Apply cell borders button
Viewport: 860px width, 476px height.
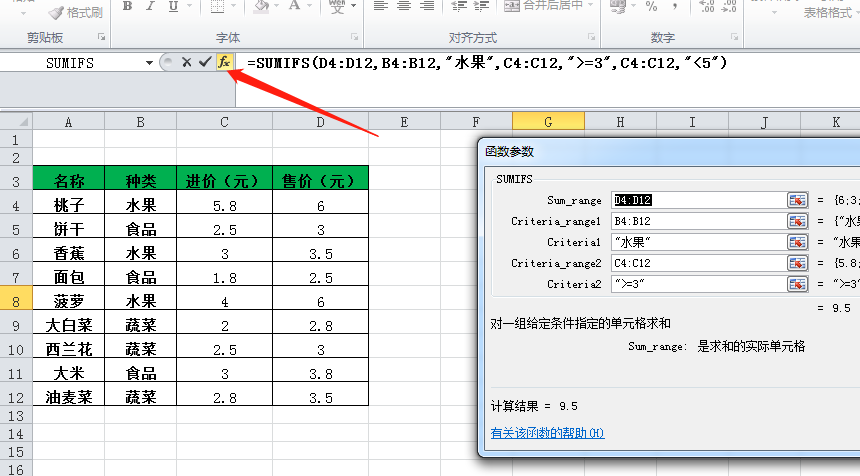217,7
